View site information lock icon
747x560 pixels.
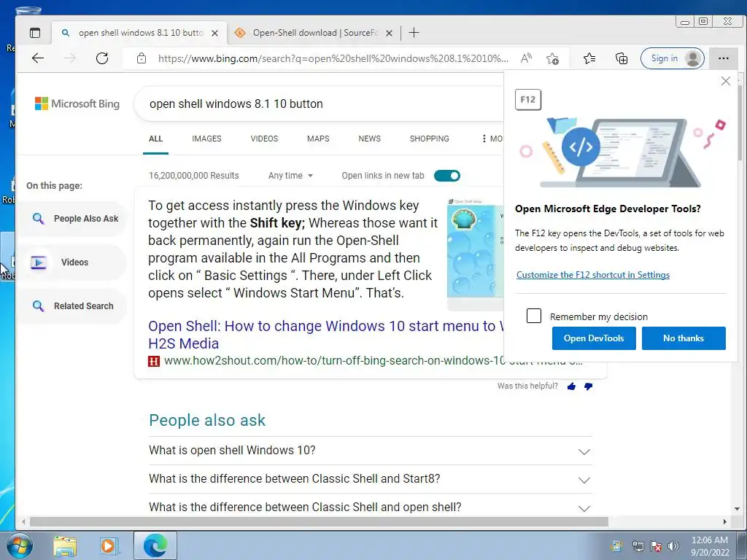tap(142, 58)
